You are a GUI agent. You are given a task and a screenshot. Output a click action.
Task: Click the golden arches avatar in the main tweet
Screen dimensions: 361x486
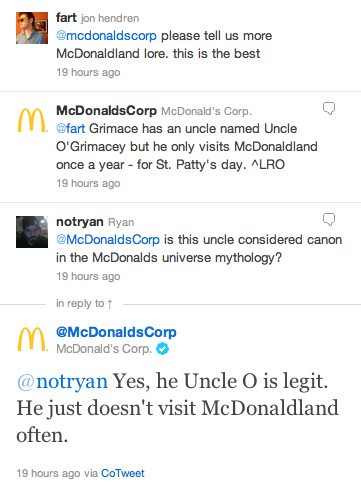32,339
